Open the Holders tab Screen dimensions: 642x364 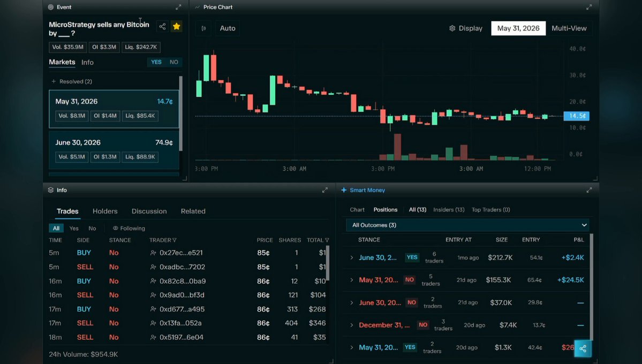click(105, 211)
